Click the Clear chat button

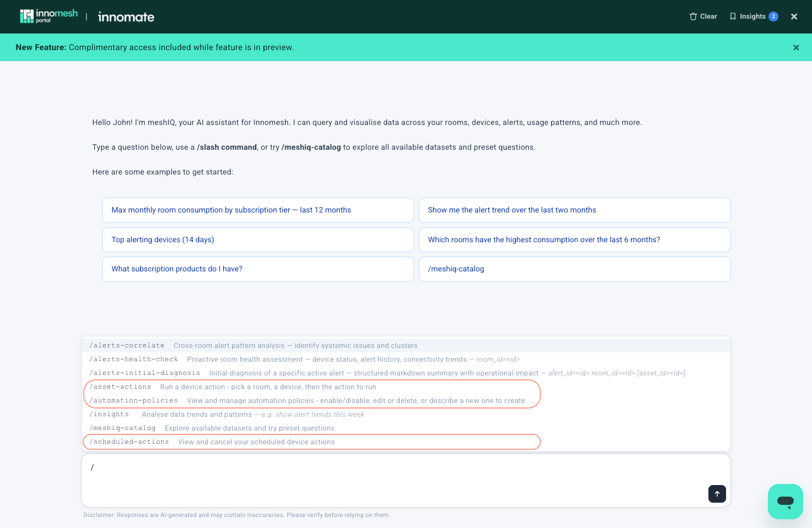point(703,17)
